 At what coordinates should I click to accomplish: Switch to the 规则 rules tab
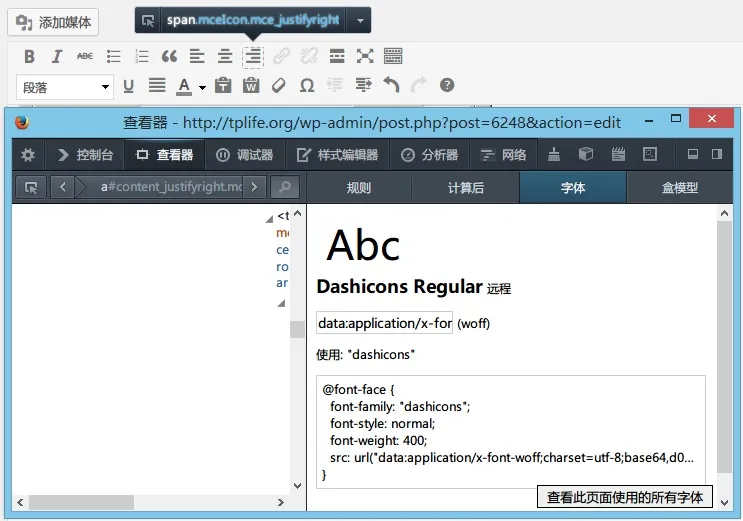pos(358,187)
